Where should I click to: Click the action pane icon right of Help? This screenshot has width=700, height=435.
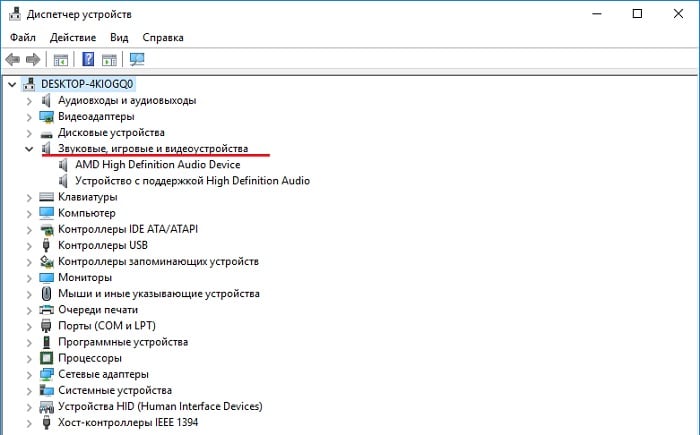pos(109,59)
